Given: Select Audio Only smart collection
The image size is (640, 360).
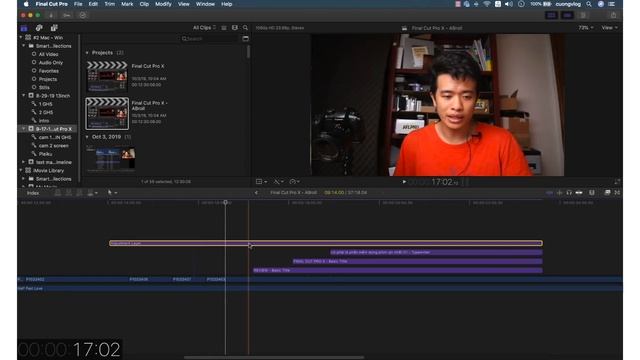Looking at the screenshot, I should pyautogui.click(x=51, y=62).
